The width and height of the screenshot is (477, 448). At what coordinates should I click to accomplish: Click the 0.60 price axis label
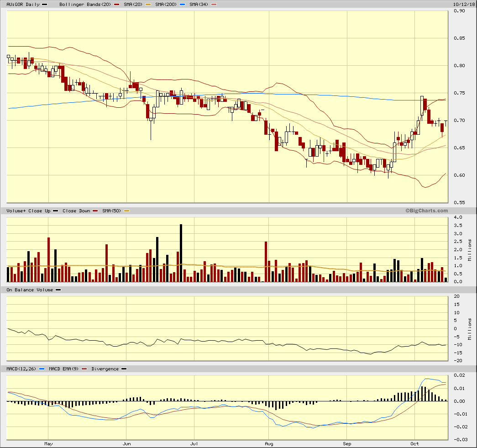coord(459,175)
